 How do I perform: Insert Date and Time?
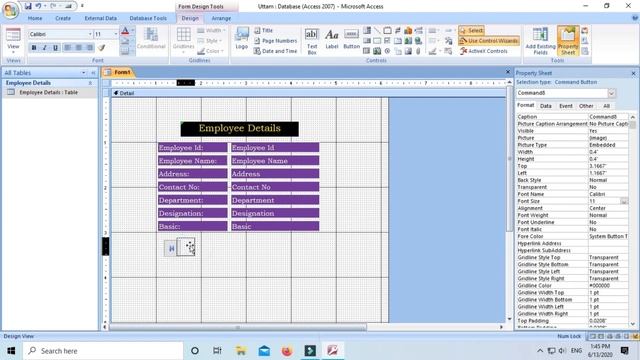(x=276, y=51)
